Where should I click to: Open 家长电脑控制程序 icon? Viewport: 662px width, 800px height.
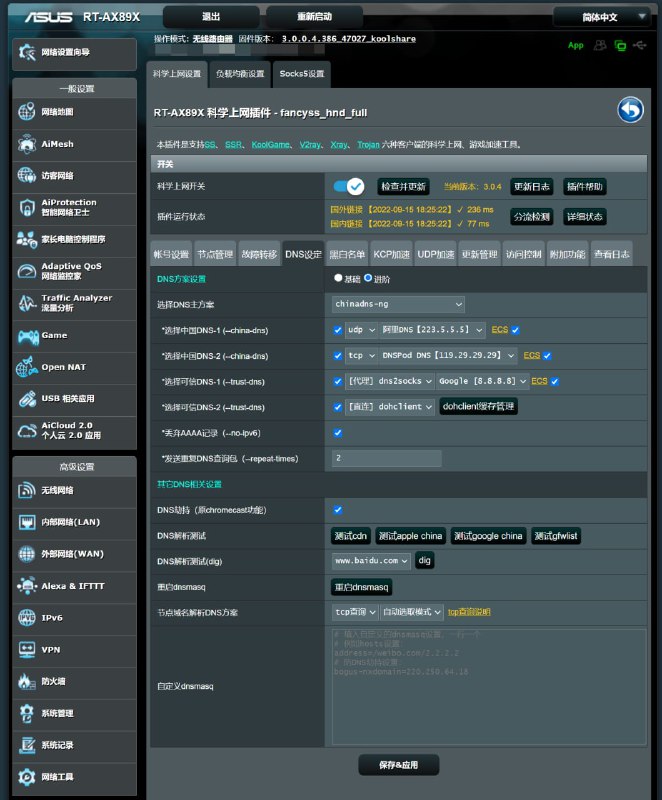27,239
